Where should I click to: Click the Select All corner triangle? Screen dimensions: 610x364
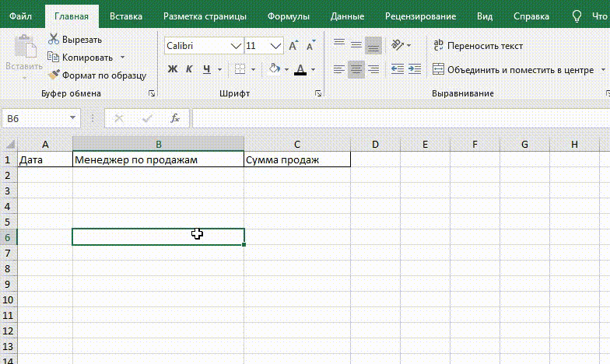click(x=9, y=145)
